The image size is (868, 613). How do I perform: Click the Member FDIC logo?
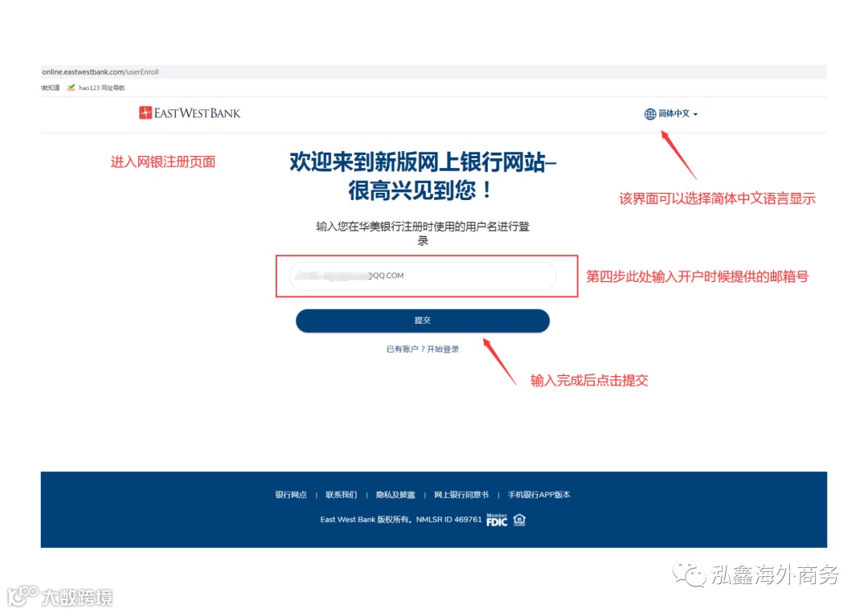pos(497,520)
